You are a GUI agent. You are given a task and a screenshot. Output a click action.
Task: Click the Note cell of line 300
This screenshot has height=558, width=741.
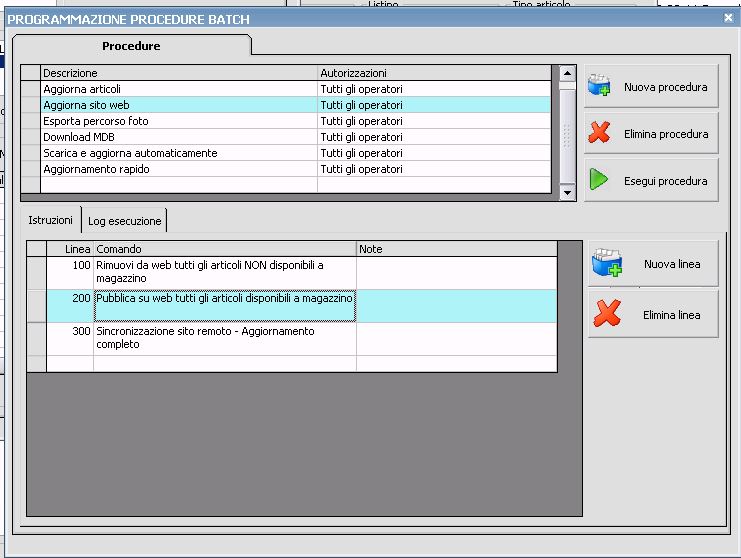point(457,339)
